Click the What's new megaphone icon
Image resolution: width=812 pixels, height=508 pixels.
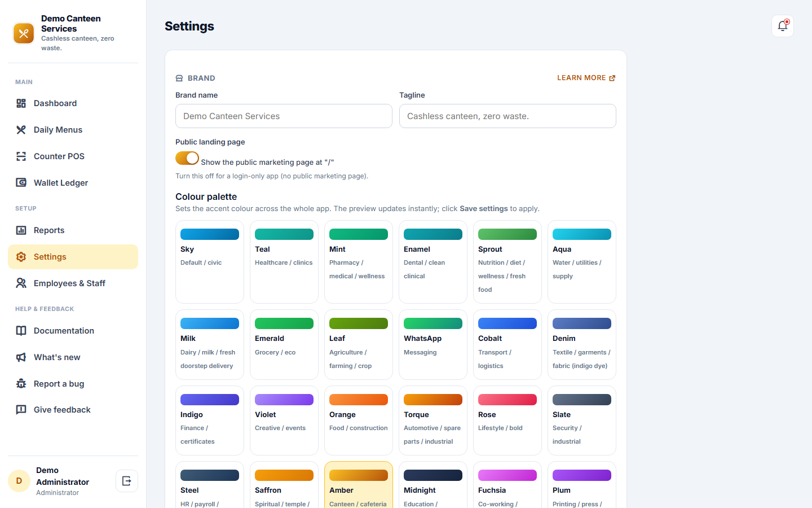coord(21,357)
